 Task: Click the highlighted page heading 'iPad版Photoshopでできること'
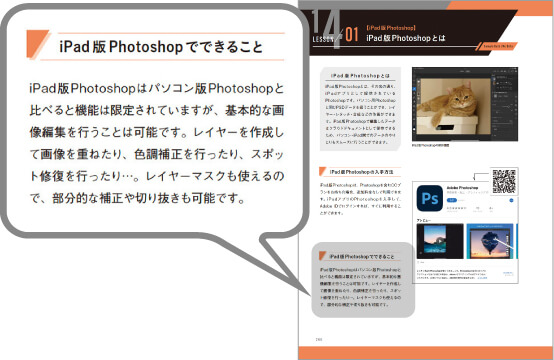(x=361, y=256)
